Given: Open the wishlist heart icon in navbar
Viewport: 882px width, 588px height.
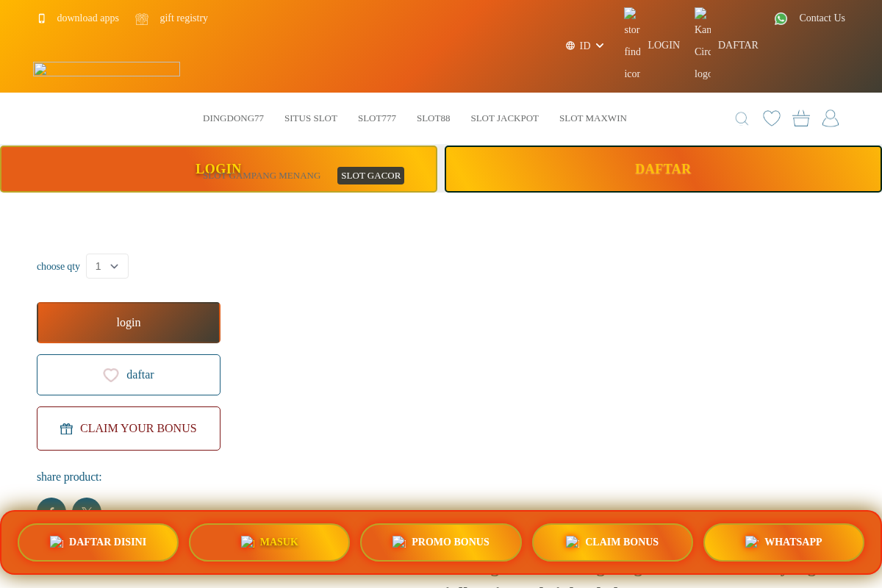Looking at the screenshot, I should [772, 118].
